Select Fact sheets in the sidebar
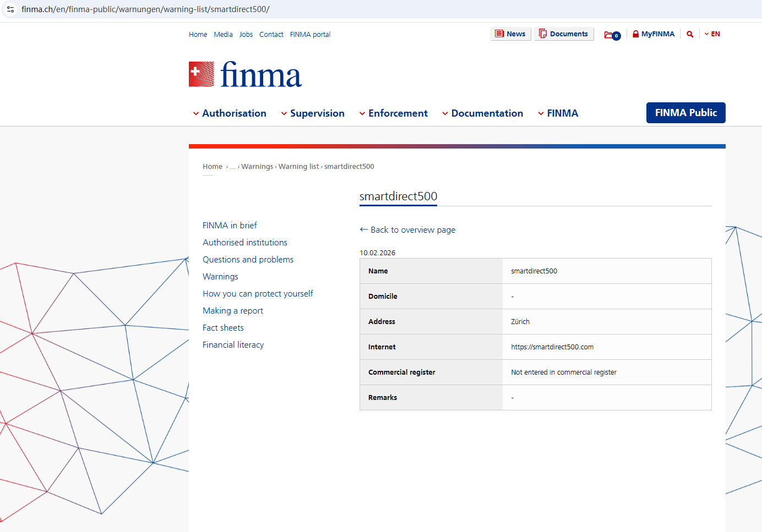This screenshot has height=532, width=762. click(x=223, y=328)
